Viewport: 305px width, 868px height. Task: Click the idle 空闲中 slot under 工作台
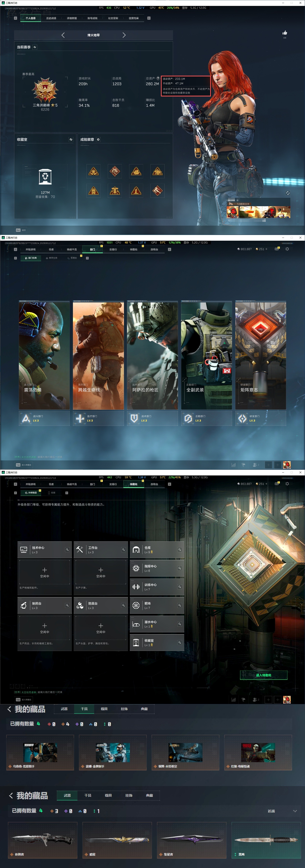pyautogui.click(x=101, y=572)
